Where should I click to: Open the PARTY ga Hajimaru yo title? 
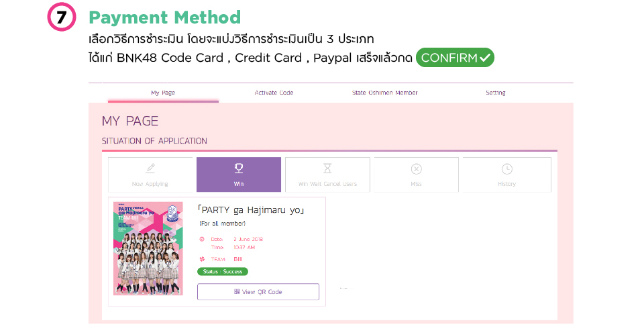pyautogui.click(x=251, y=210)
